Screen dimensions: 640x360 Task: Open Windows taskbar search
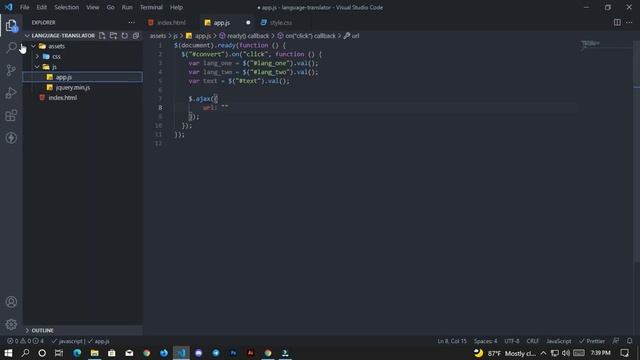tap(25, 353)
